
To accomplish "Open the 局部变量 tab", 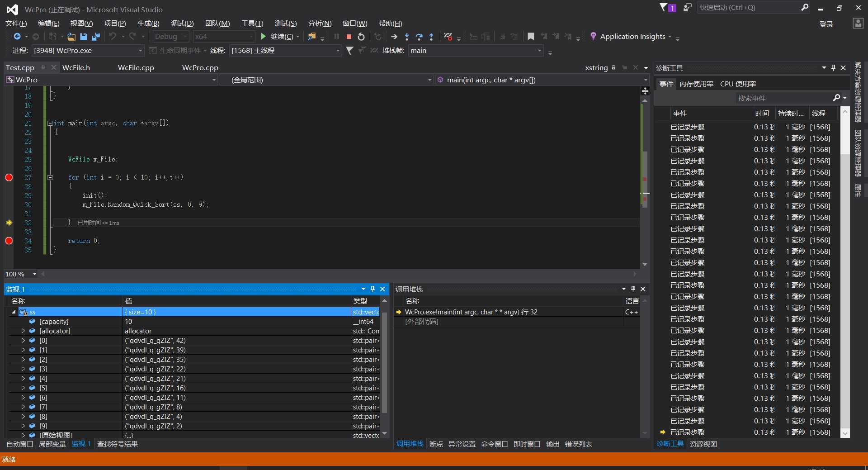I will coord(52,444).
